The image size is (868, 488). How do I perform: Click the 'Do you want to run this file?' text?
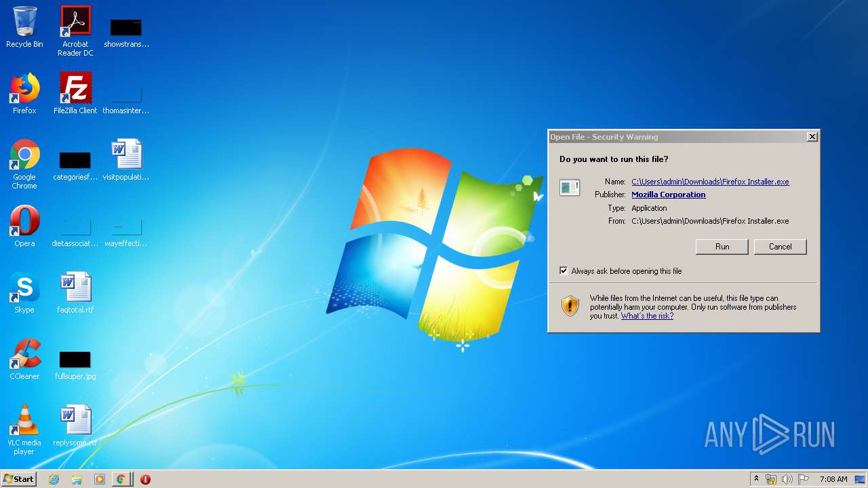pyautogui.click(x=614, y=159)
